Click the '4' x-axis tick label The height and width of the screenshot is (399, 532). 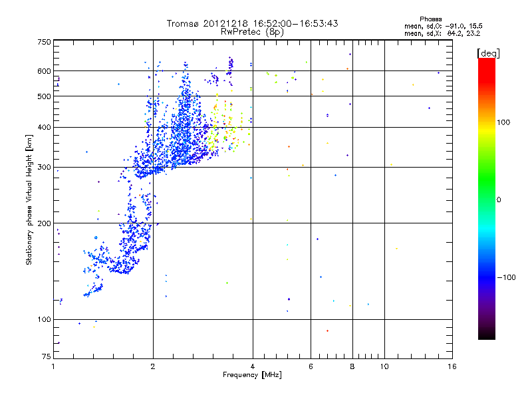point(253,366)
